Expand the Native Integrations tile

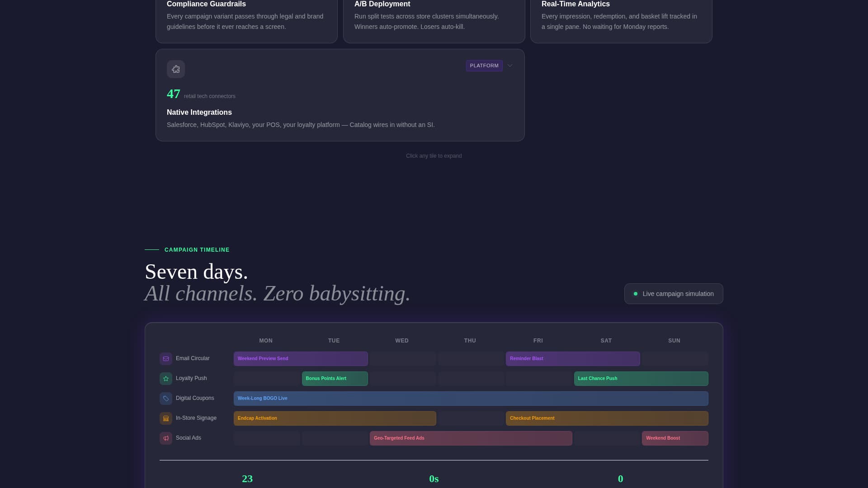click(x=340, y=95)
